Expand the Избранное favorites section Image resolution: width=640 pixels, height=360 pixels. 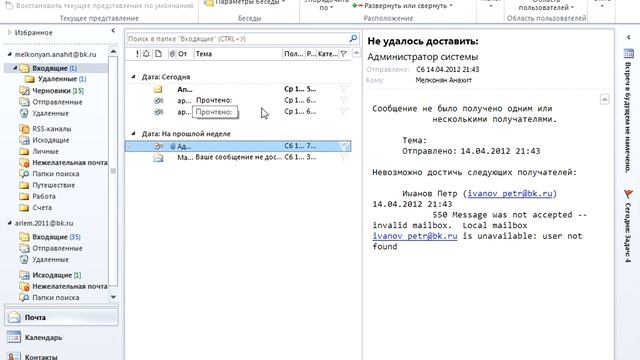(9, 32)
